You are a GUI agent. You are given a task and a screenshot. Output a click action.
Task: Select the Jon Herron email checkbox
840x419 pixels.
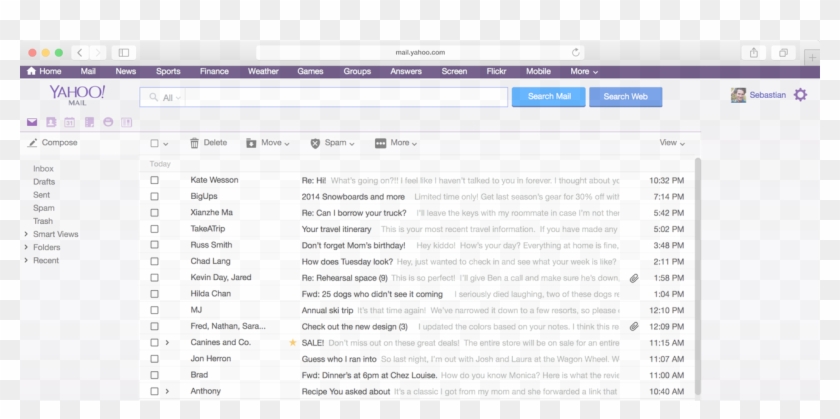click(154, 358)
